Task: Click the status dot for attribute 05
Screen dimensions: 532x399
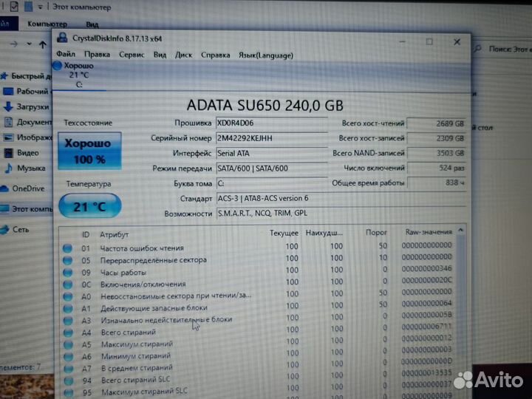Action: (67, 260)
